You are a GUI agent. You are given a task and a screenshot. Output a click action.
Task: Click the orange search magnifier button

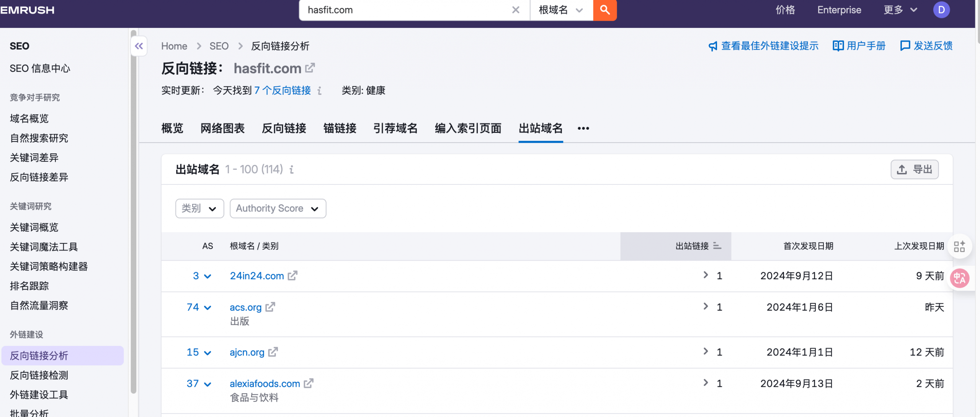[604, 10]
